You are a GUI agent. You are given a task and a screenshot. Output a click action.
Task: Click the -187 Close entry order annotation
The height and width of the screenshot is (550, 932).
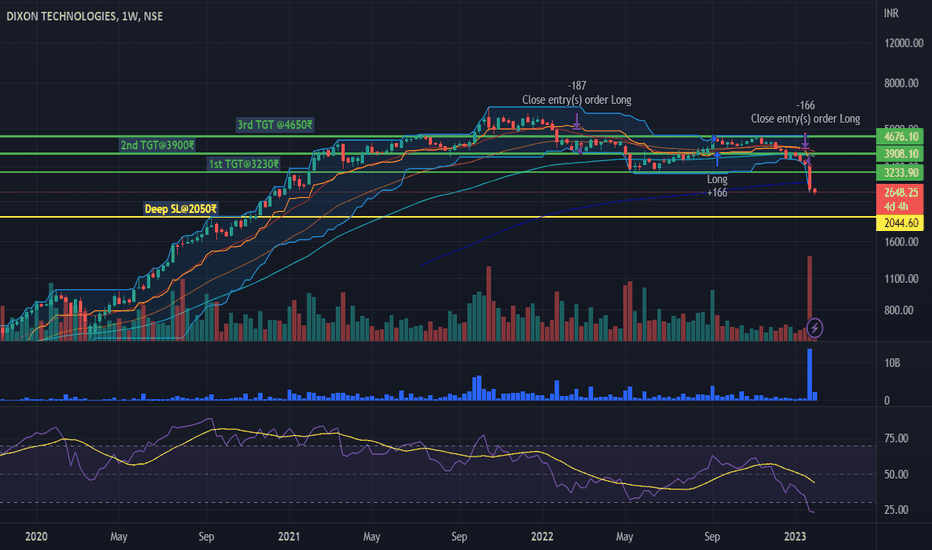[x=577, y=93]
